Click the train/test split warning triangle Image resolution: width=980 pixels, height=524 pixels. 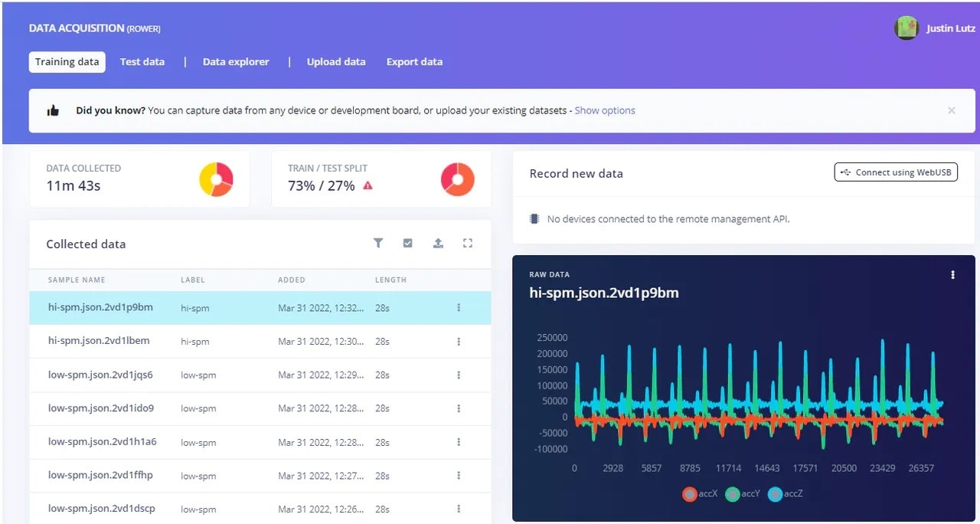(x=367, y=185)
